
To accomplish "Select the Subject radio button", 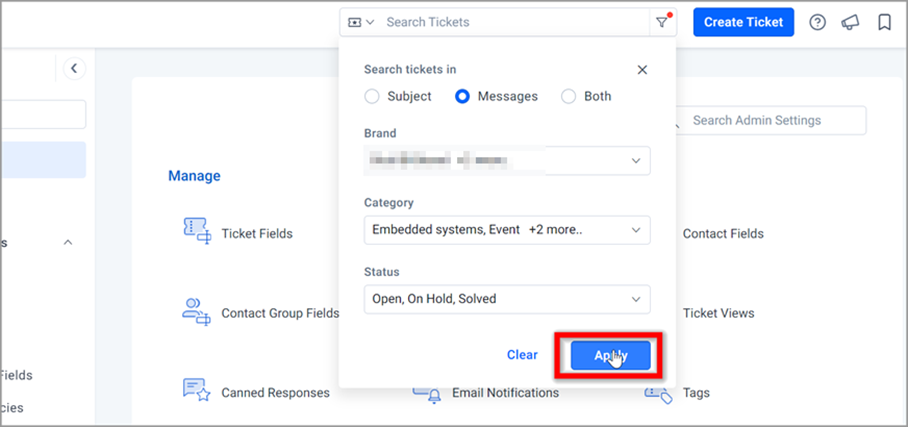I will 371,96.
